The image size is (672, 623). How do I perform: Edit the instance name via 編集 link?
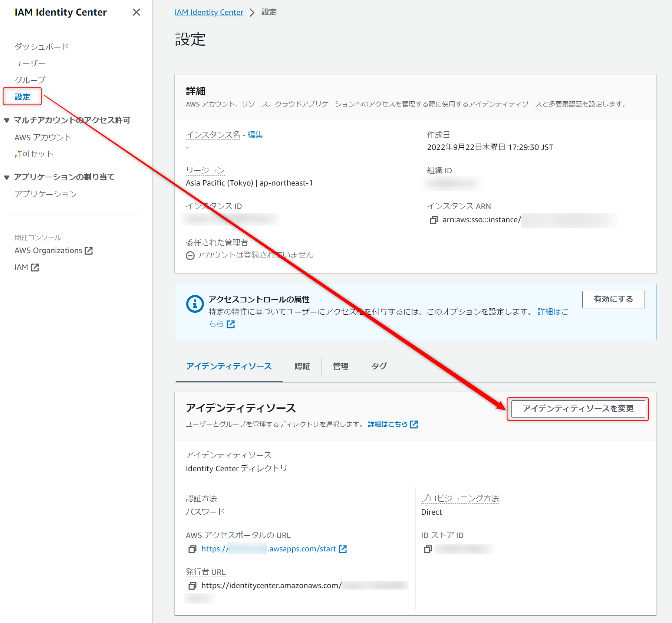[x=255, y=135]
